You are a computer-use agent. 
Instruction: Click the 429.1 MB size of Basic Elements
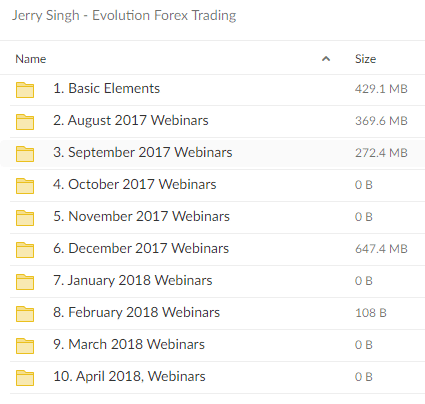pyautogui.click(x=381, y=89)
